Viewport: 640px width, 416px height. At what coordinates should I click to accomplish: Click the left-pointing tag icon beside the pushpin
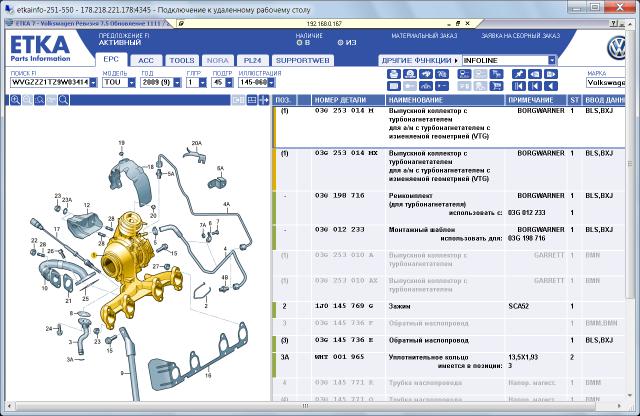point(535,74)
